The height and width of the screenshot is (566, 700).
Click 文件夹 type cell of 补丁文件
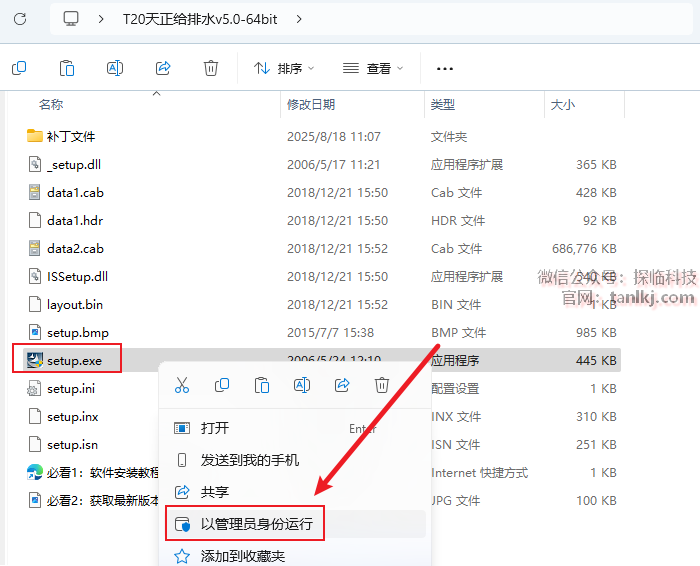(449, 137)
